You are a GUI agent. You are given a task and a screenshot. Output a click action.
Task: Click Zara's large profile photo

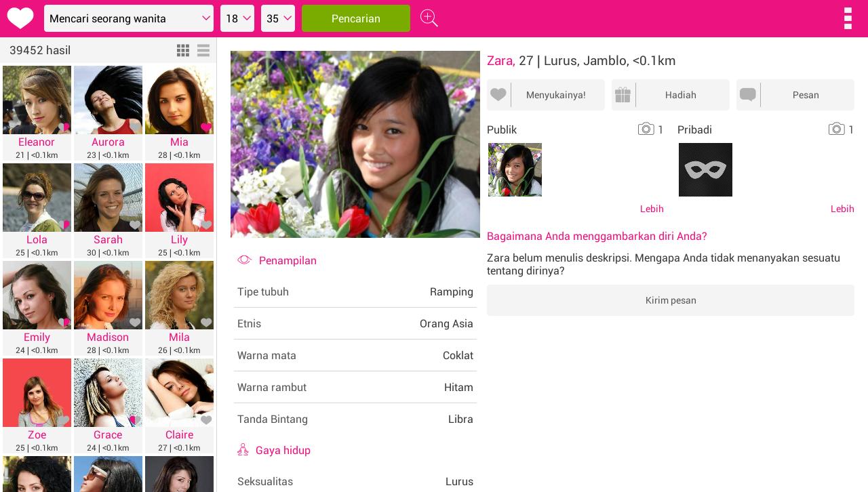(355, 144)
